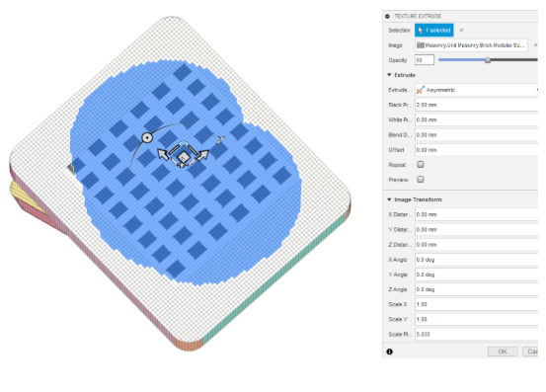Collapse the Extrude section
The height and width of the screenshot is (392, 546).
coord(389,75)
